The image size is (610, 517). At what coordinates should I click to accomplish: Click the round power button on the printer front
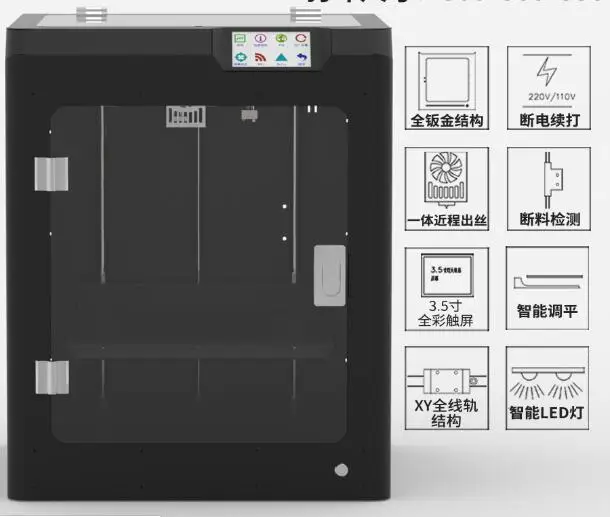coord(341,470)
